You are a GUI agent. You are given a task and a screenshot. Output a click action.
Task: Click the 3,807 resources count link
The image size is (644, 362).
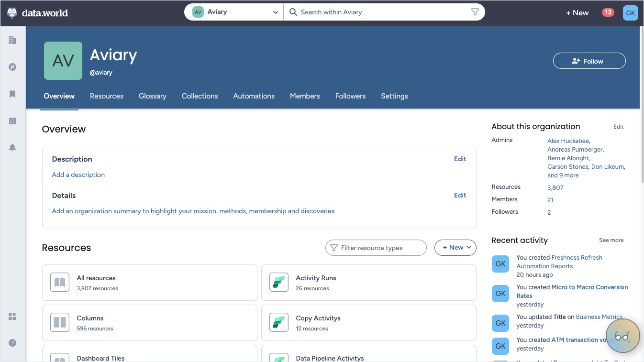click(555, 188)
